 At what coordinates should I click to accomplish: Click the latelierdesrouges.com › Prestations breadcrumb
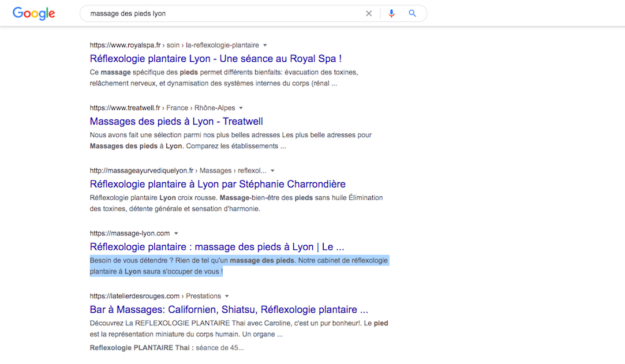click(x=155, y=297)
